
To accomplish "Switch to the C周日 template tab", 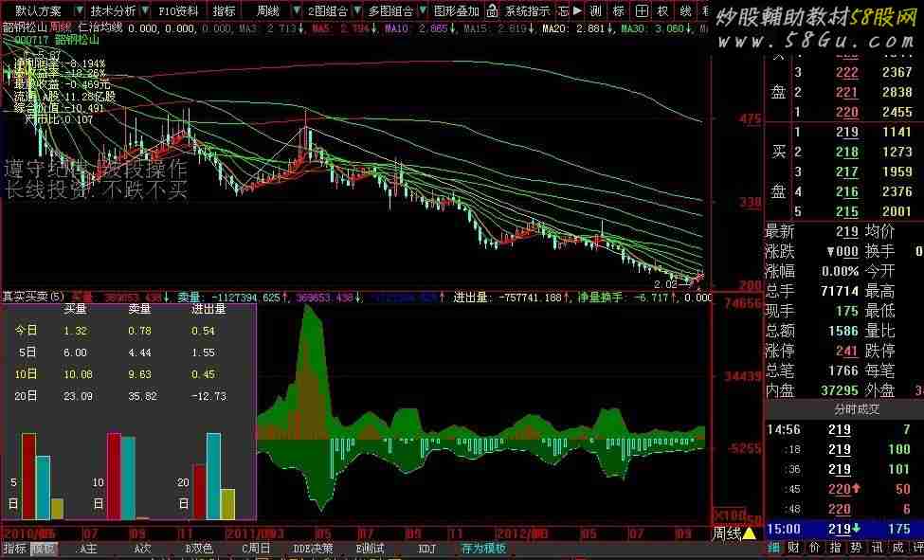I will (x=256, y=549).
